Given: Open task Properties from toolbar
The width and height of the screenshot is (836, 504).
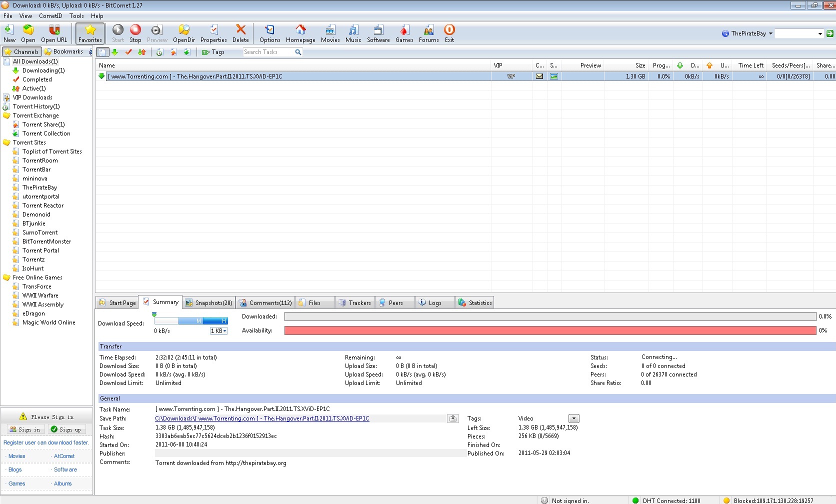Looking at the screenshot, I should [x=213, y=33].
